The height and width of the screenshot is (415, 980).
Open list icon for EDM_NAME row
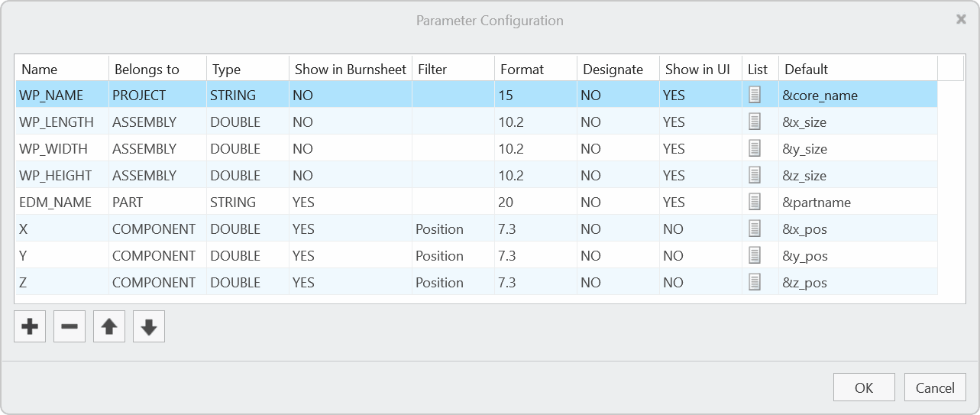click(x=755, y=202)
